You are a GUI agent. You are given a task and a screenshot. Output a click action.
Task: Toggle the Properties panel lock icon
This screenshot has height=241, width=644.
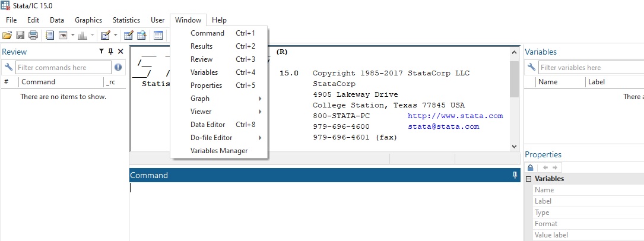click(x=530, y=167)
